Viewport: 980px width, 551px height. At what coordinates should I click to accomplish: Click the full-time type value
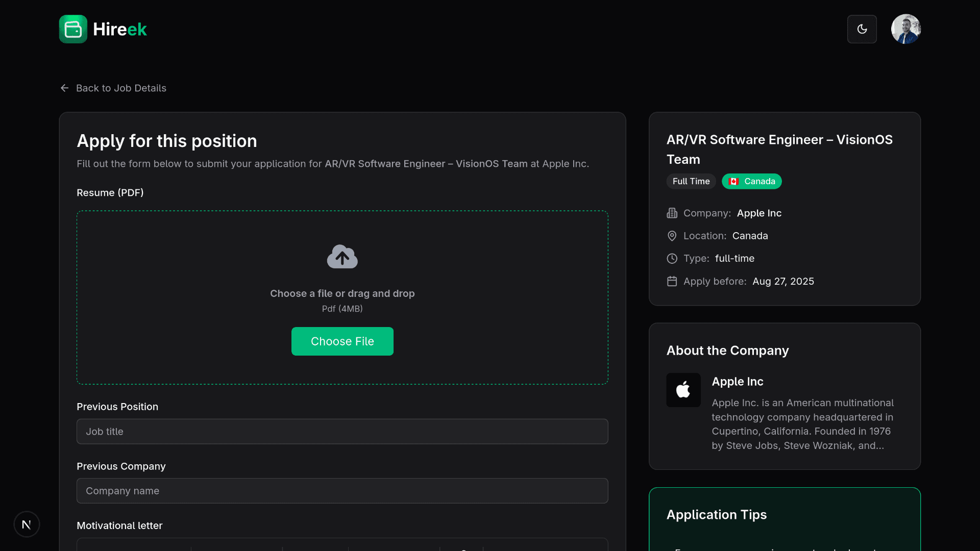coord(734,259)
